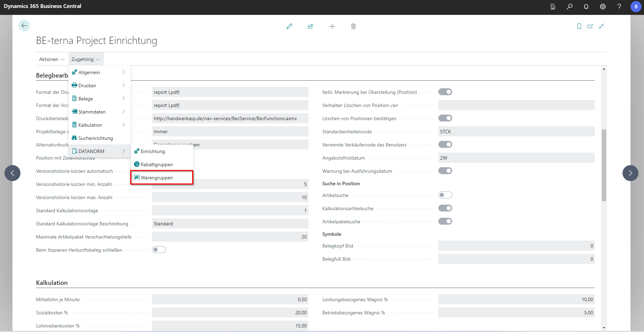644x332 pixels.
Task: Select Warengruppen menu entry
Action: tap(161, 178)
